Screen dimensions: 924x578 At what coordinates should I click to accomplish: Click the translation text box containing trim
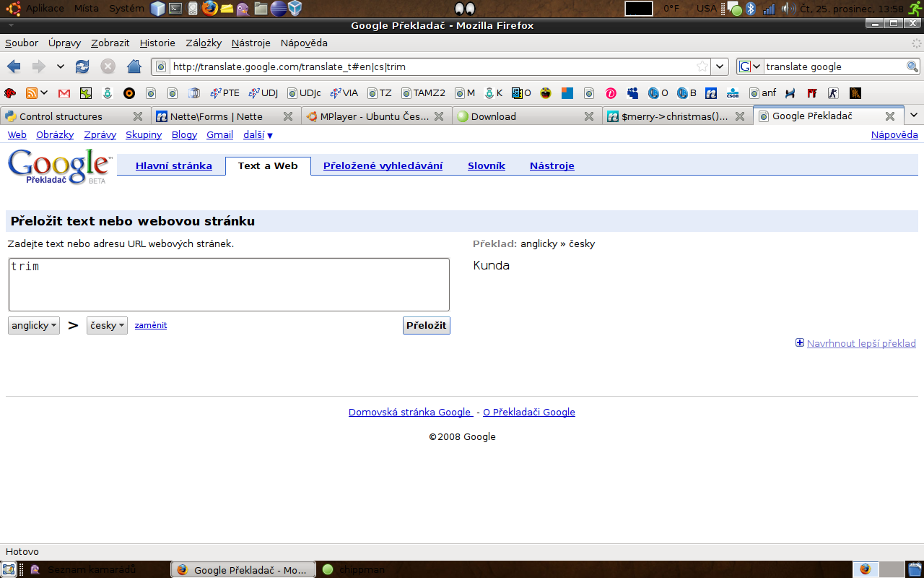pos(229,285)
